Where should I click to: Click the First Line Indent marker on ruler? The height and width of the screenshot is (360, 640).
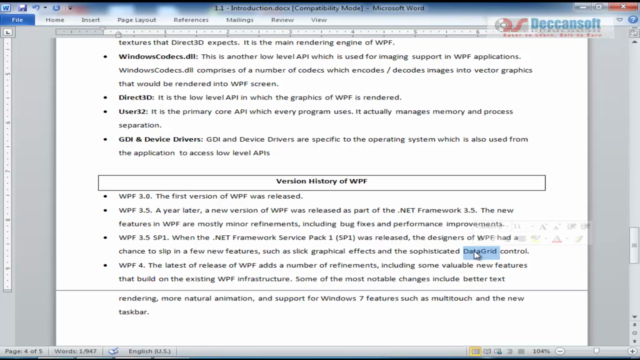coord(103,29)
